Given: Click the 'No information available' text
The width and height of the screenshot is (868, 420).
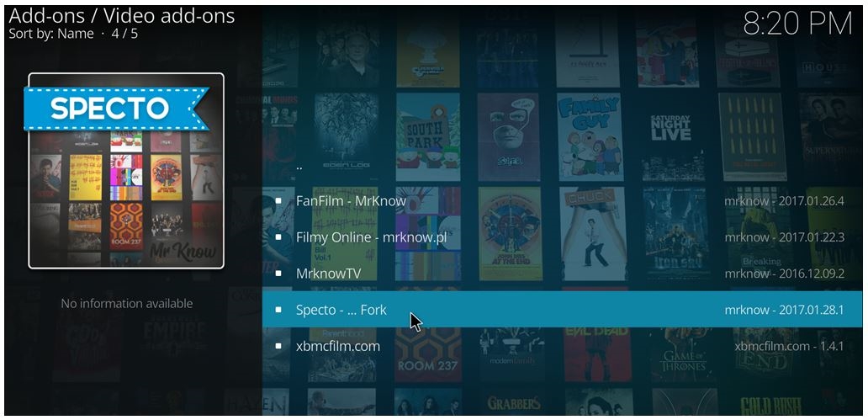Looking at the screenshot, I should click(x=127, y=303).
